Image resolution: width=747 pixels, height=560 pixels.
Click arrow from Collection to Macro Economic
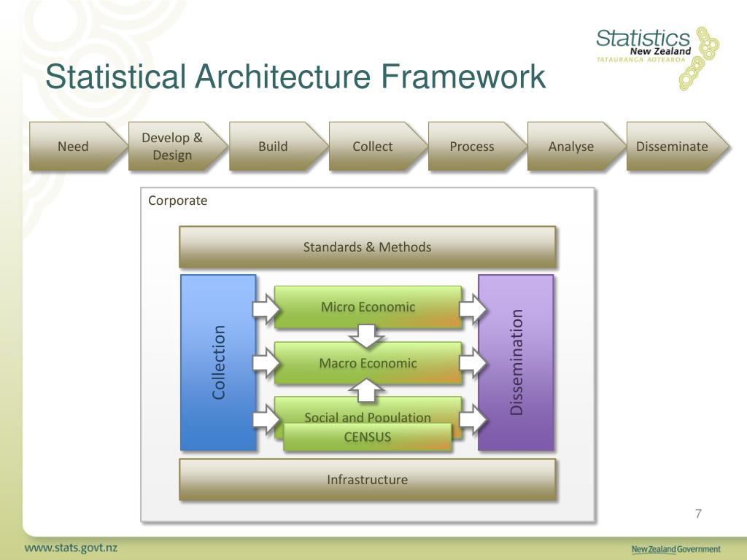click(x=266, y=363)
